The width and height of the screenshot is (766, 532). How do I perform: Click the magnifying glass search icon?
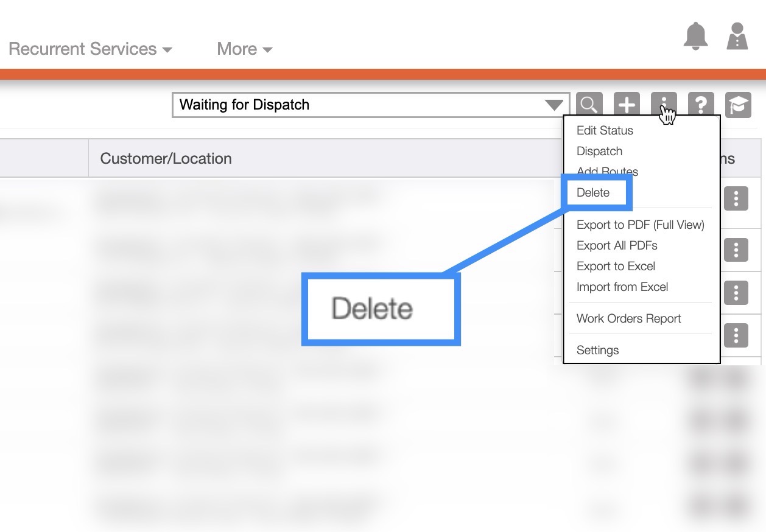coord(589,105)
